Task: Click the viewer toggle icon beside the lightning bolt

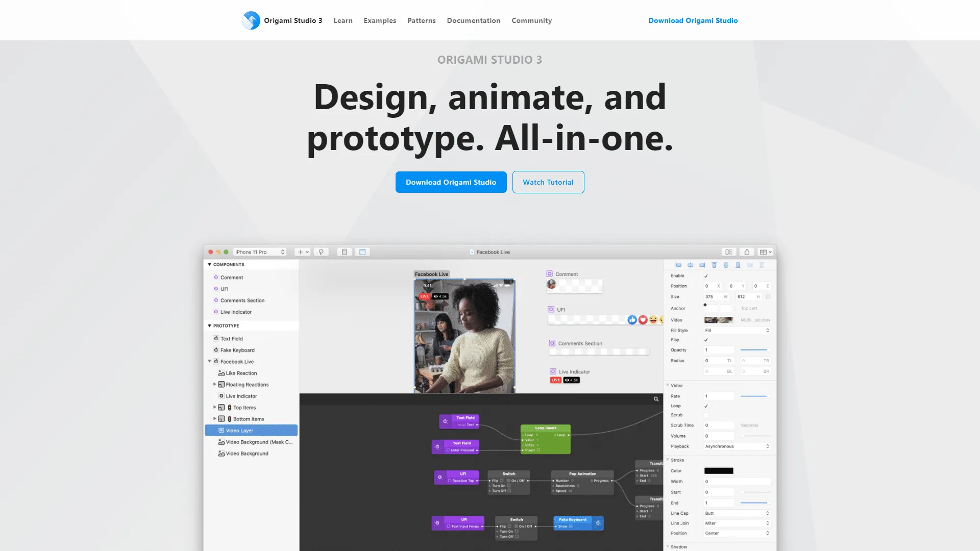Action: coord(345,252)
